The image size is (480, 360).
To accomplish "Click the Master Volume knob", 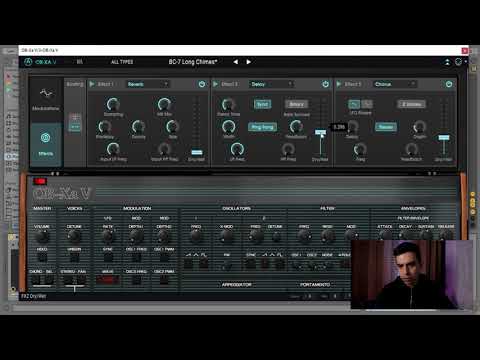I will (42, 236).
